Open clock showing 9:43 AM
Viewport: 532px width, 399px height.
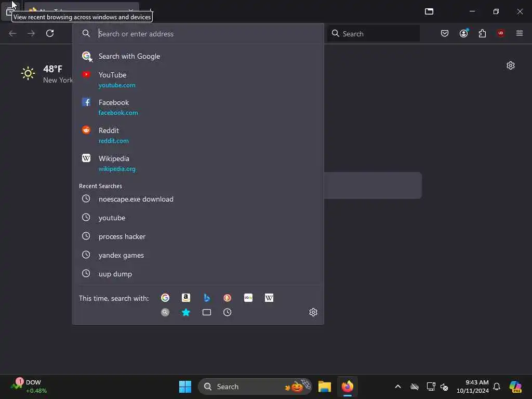point(473,387)
